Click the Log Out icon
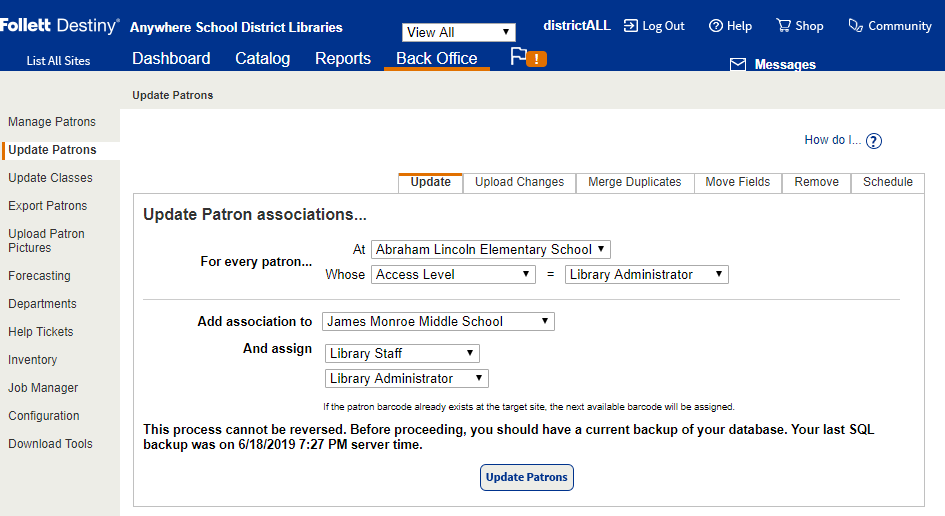945x516 pixels. click(631, 26)
